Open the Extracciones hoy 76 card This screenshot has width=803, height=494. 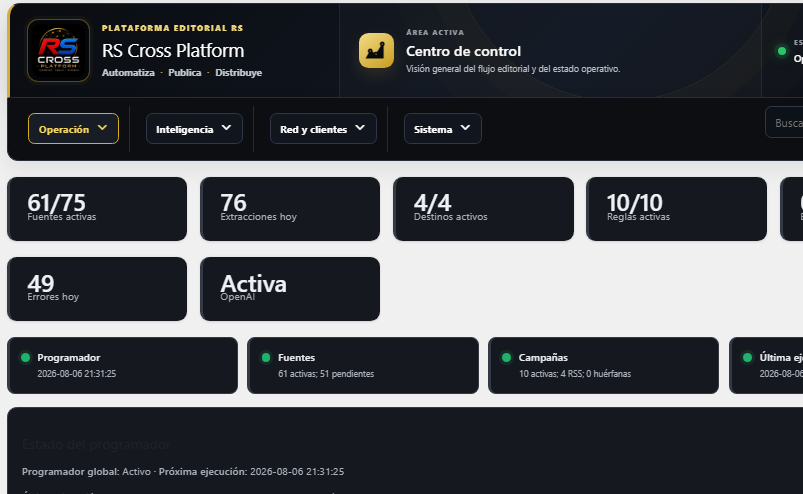pos(290,209)
